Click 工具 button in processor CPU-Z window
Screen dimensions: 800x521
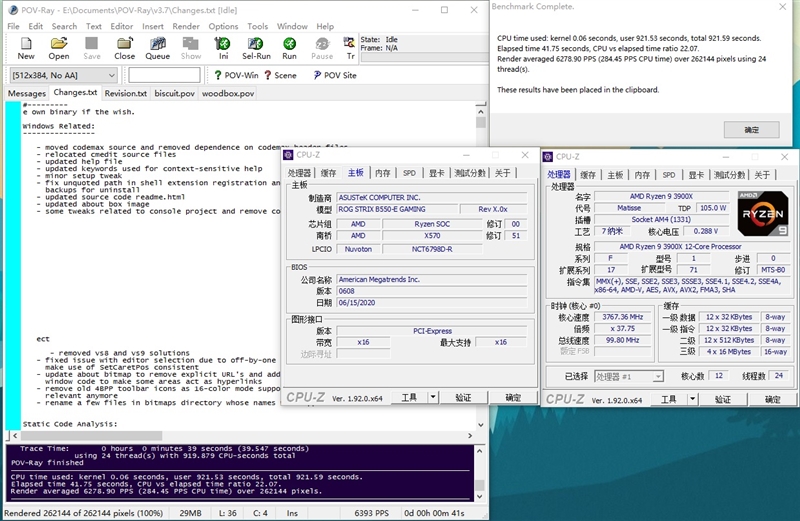(669, 399)
